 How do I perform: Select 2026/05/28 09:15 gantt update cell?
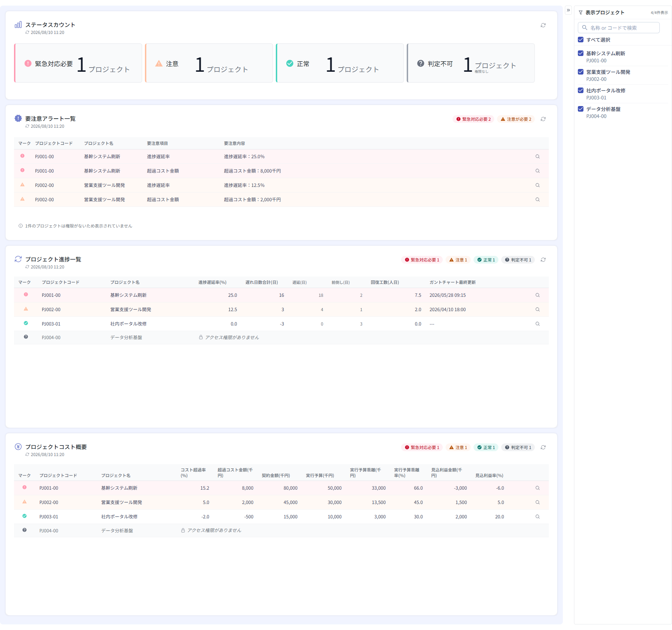448,295
